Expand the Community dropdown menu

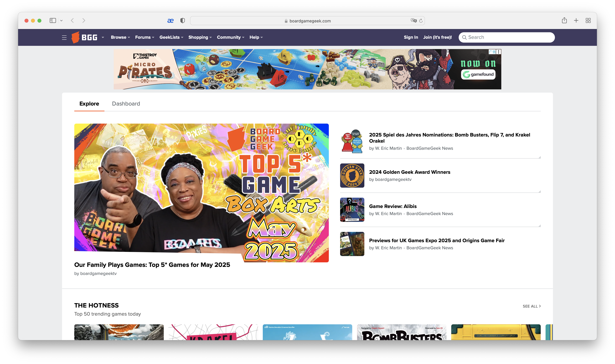(x=230, y=37)
